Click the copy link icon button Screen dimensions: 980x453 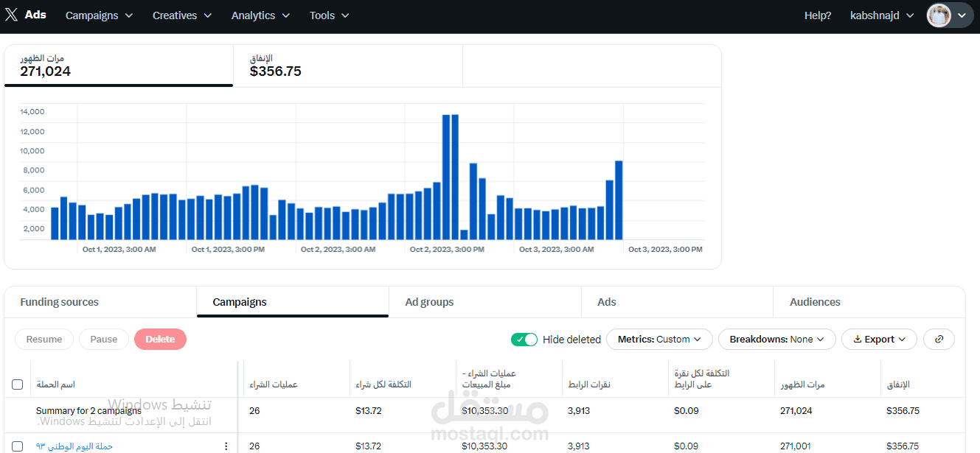939,339
